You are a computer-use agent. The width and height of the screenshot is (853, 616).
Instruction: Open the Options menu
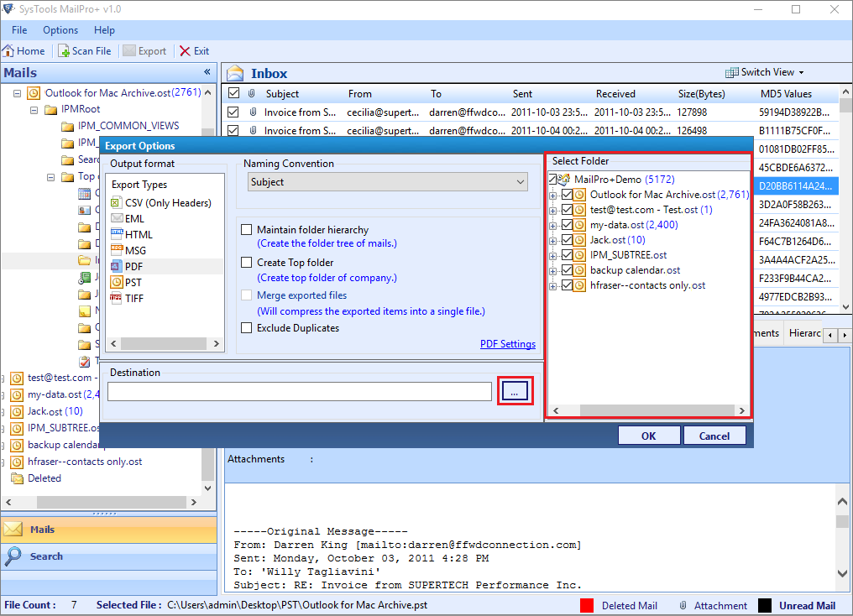60,30
